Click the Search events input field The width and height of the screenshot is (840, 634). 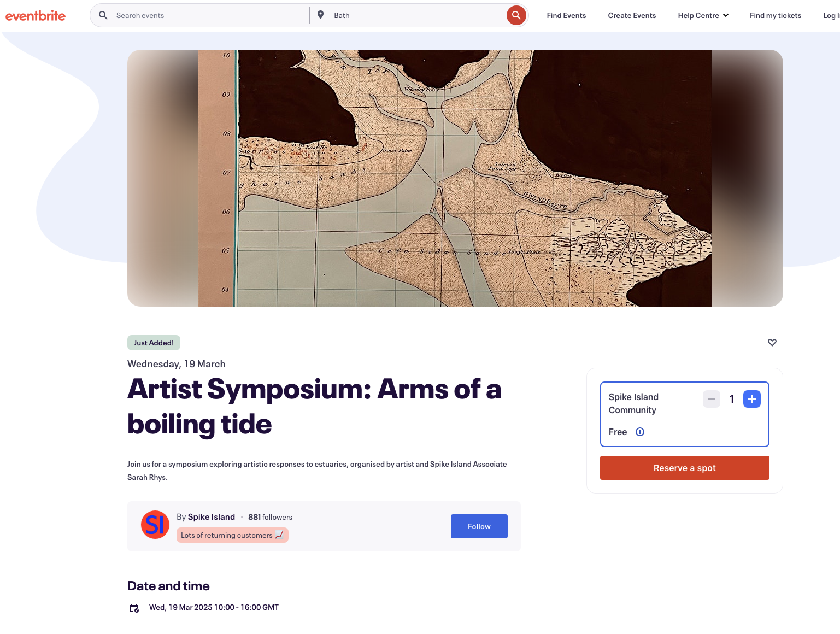click(x=208, y=15)
